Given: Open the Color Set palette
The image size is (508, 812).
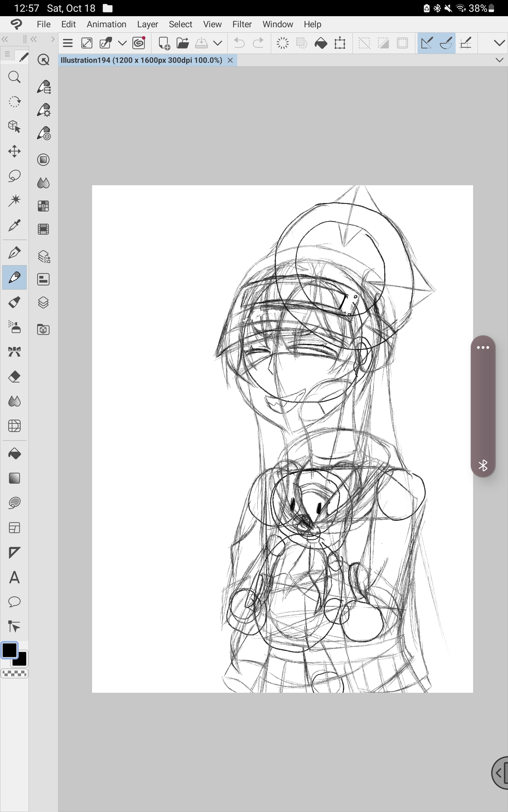Looking at the screenshot, I should pyautogui.click(x=43, y=206).
